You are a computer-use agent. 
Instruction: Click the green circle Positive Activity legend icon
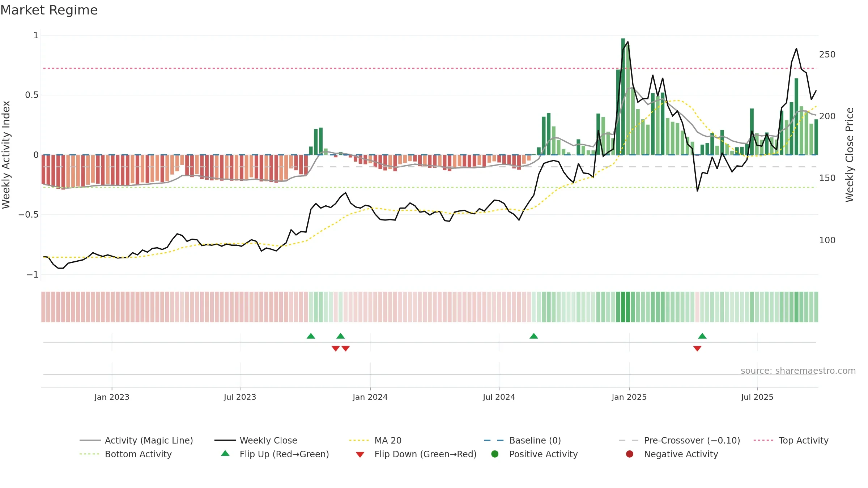(x=495, y=454)
